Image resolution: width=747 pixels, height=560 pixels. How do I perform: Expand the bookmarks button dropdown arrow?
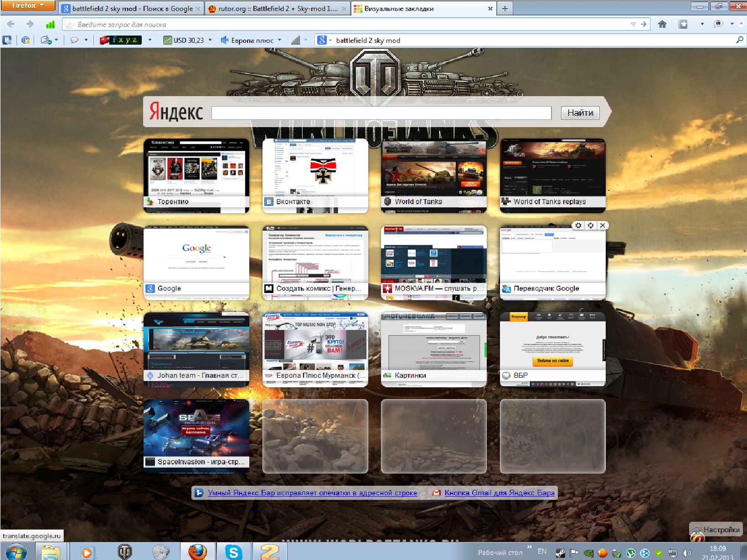tap(702, 24)
